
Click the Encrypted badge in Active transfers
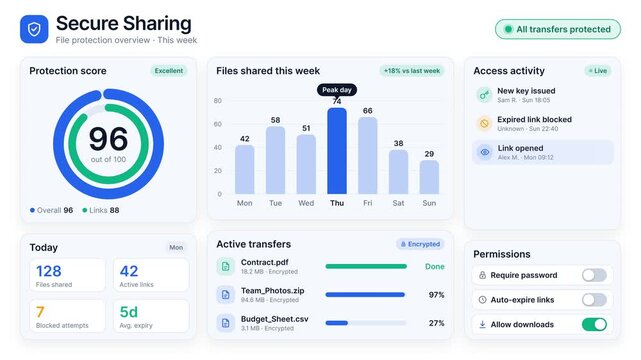click(x=420, y=244)
